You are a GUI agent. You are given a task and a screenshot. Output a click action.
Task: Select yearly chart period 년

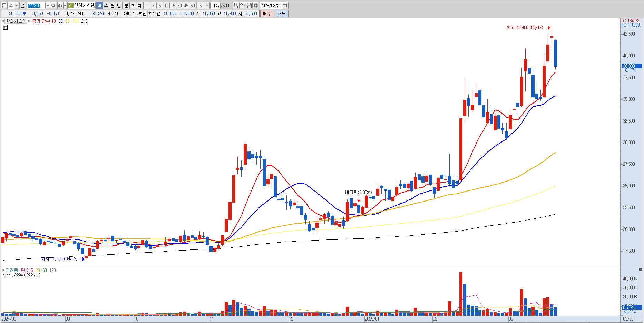coord(119,6)
